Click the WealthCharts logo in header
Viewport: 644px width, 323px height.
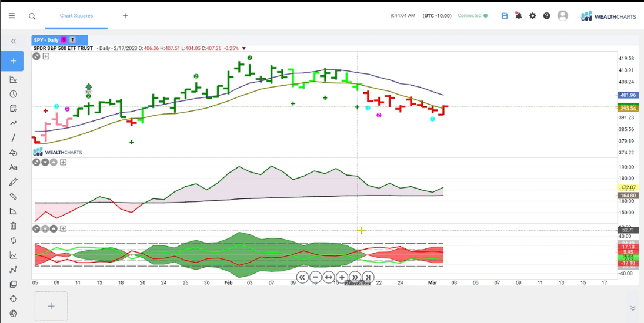[608, 16]
